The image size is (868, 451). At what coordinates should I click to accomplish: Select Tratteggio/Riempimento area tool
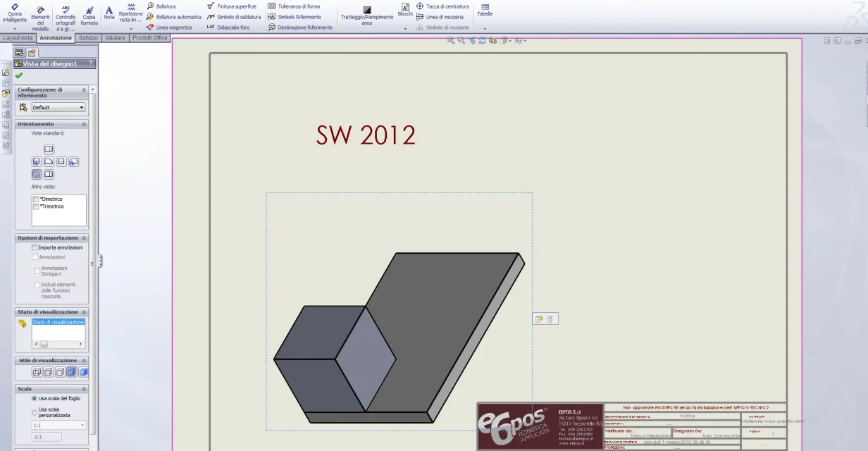point(367,16)
